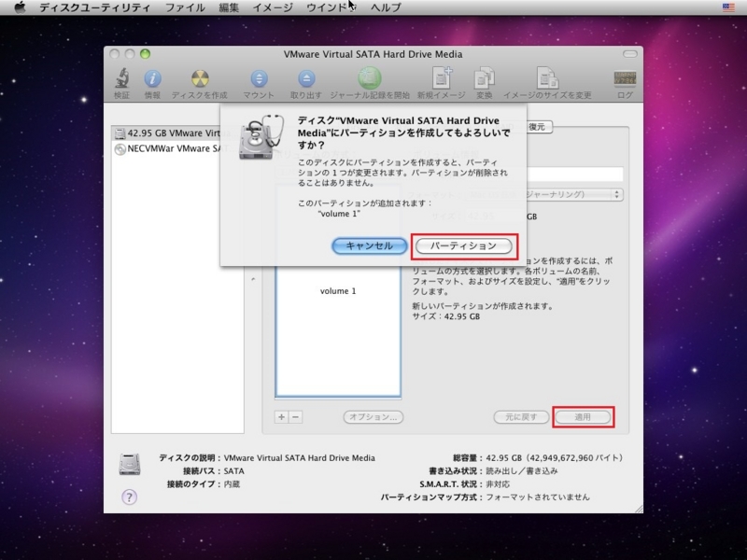Add a partition with the plus button
Image resolution: width=747 pixels, height=560 pixels.
coord(282,417)
